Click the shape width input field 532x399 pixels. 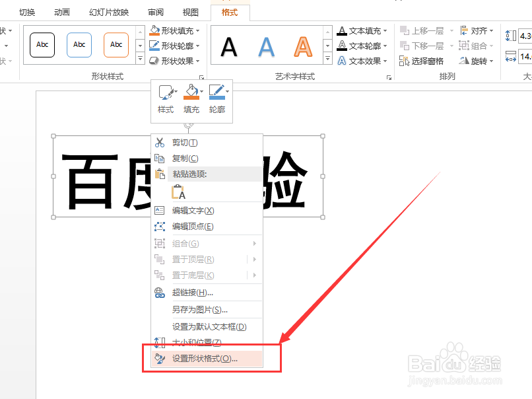(525, 56)
